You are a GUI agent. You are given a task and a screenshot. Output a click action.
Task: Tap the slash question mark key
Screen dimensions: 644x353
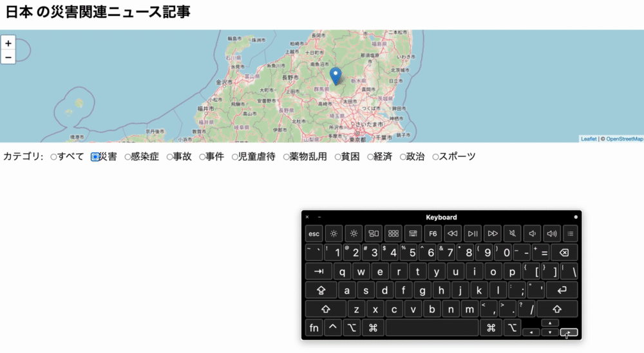coord(526,309)
